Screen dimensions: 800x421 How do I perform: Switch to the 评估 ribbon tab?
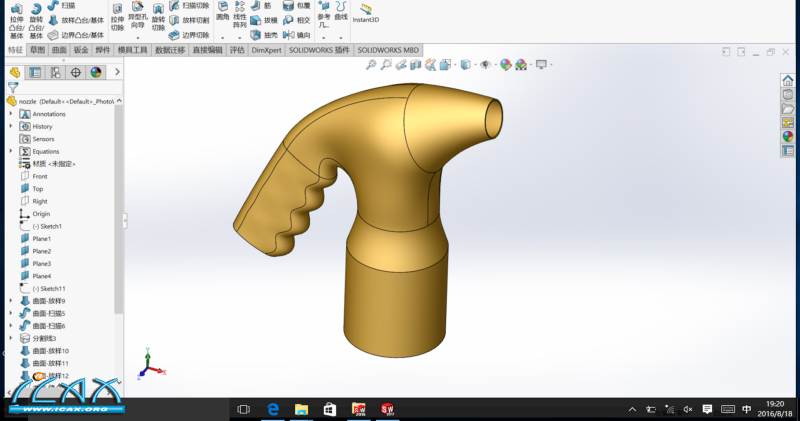pyautogui.click(x=237, y=49)
